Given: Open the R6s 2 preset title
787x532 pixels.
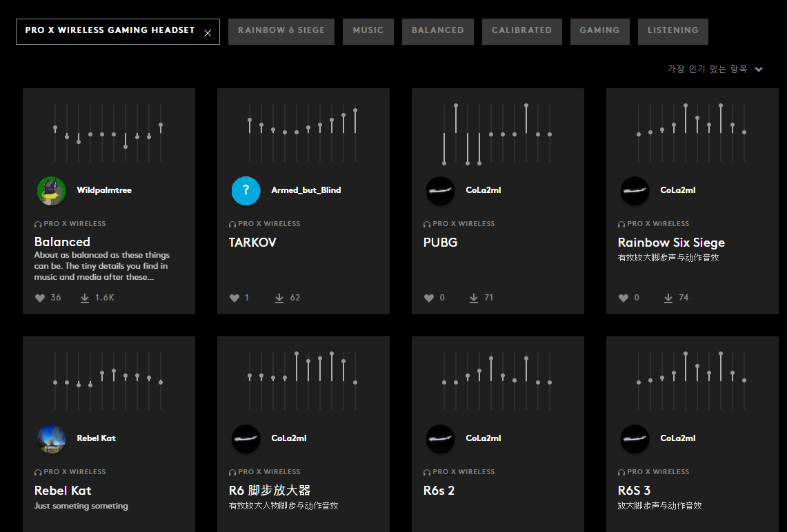Looking at the screenshot, I should click(x=439, y=491).
